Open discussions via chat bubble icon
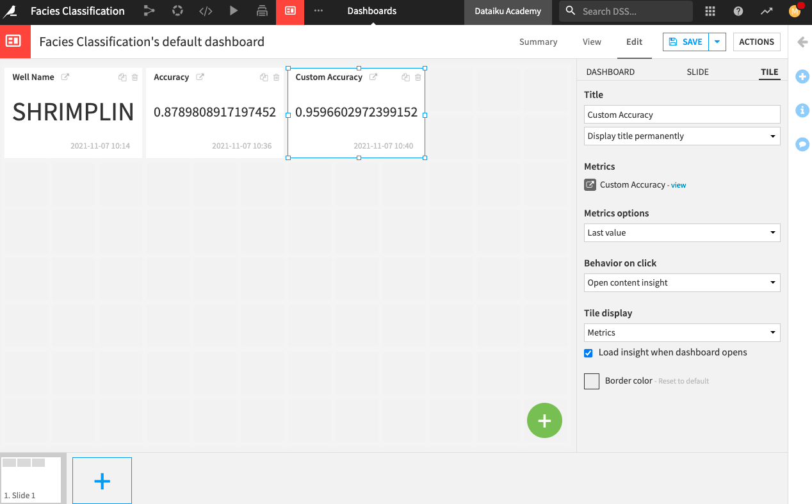 (802, 144)
